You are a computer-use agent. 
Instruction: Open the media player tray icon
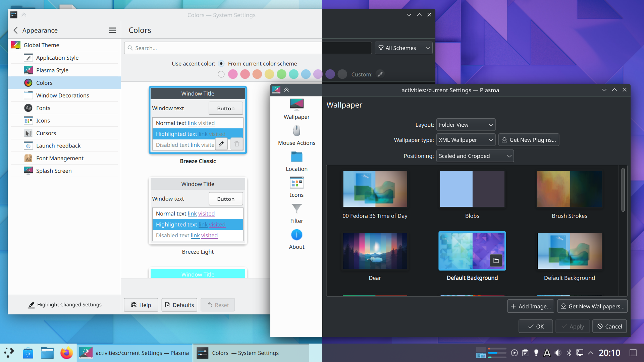coord(514,353)
